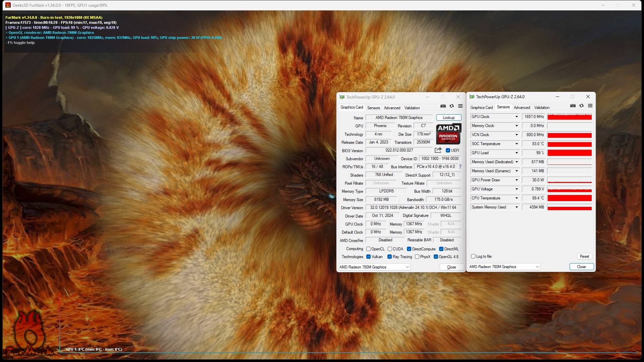The height and width of the screenshot is (362, 644).
Task: Click the 30.0 W GPU Power Draw value
Action: 534,180
